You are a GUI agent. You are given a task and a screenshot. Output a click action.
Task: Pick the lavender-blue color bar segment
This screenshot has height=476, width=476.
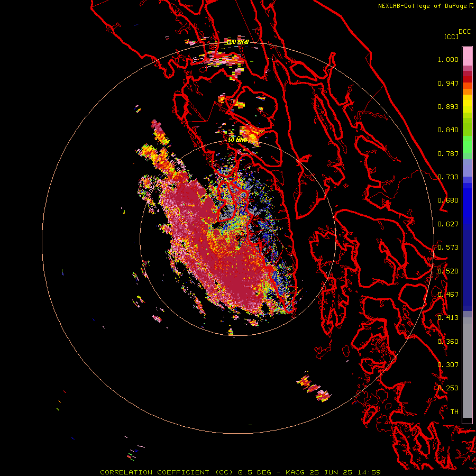click(467, 168)
